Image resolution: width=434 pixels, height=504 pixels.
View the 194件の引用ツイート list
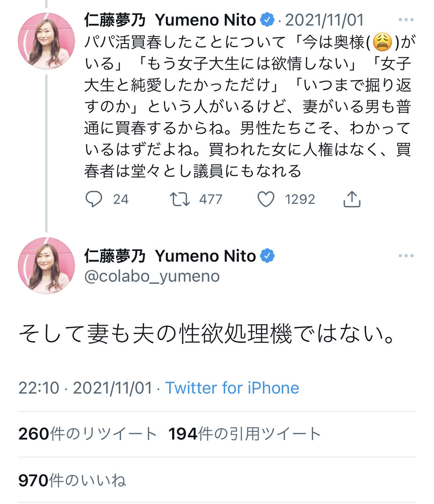click(245, 434)
